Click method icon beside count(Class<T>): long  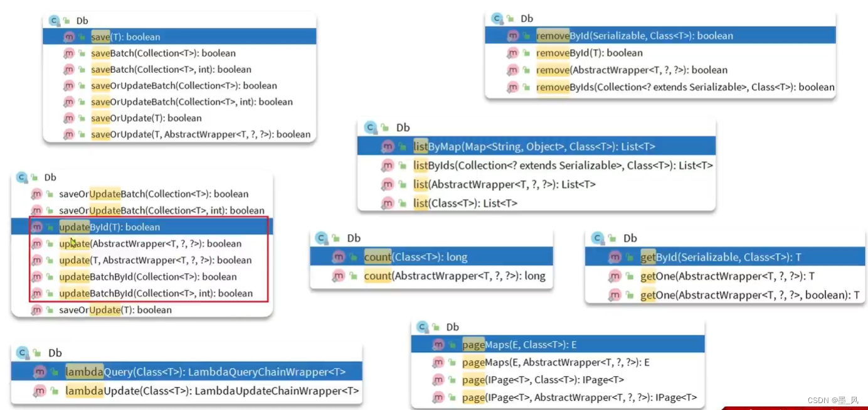339,257
